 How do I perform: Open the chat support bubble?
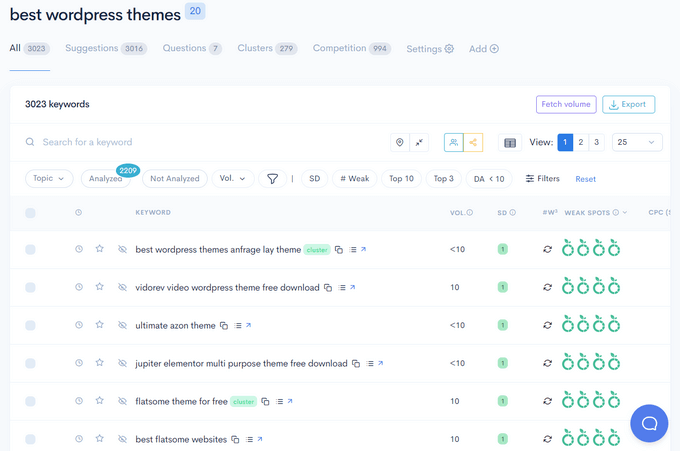pos(649,423)
